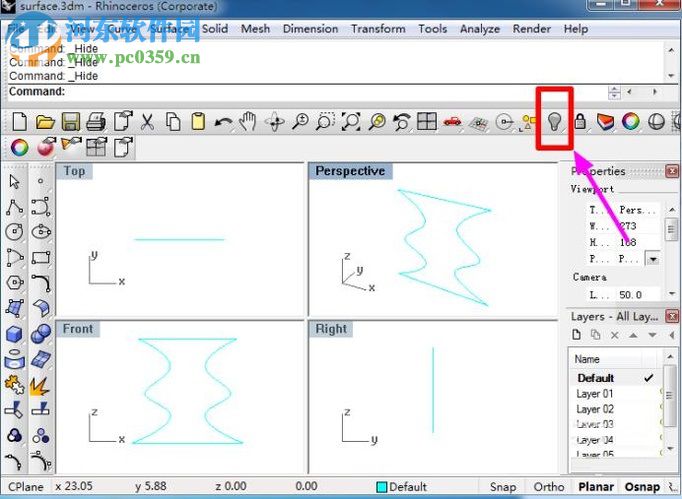
Task: Select the Polygon tool in sidebar
Action: click(x=14, y=283)
